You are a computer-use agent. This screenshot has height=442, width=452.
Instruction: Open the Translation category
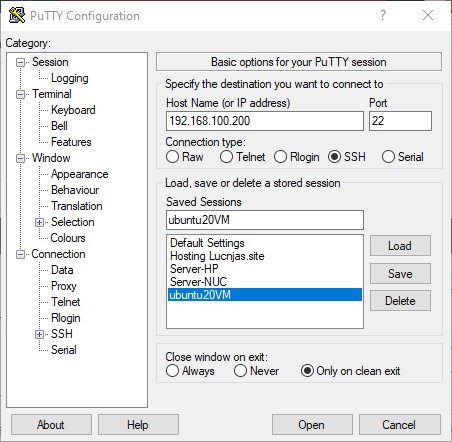pyautogui.click(x=77, y=206)
